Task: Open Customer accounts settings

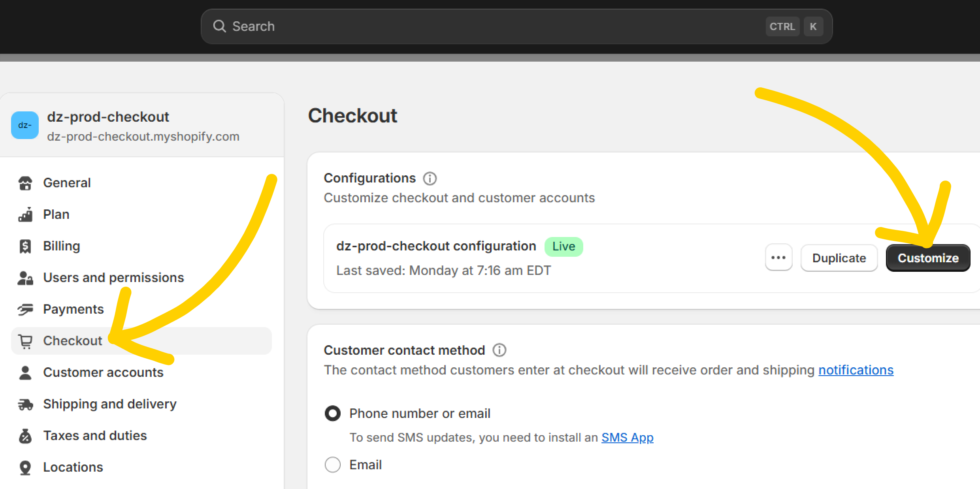Action: [141, 372]
